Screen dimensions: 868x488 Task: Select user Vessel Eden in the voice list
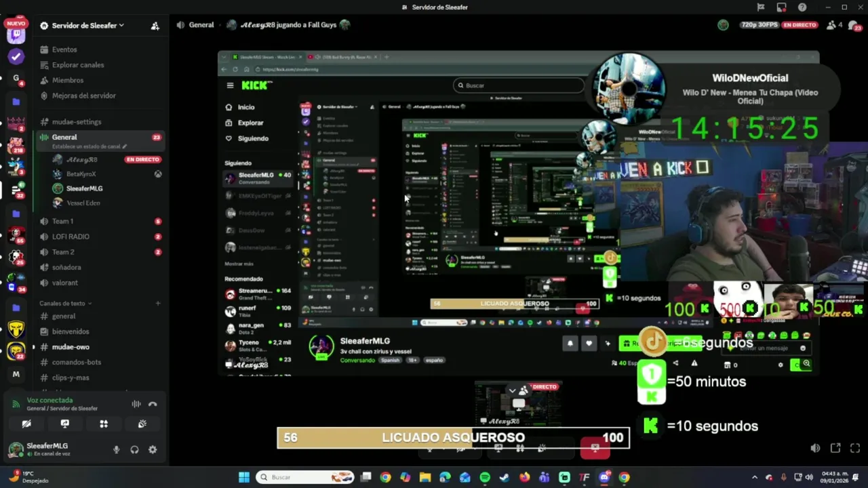tap(83, 203)
